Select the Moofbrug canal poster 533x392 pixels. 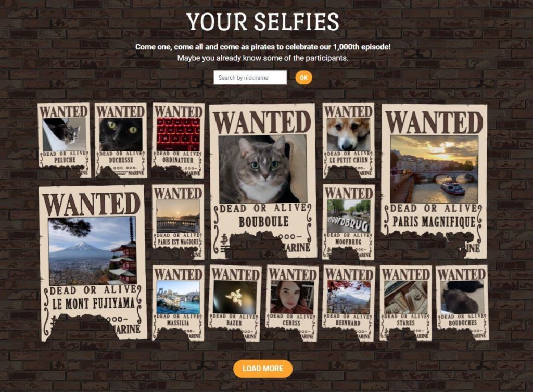pos(348,222)
